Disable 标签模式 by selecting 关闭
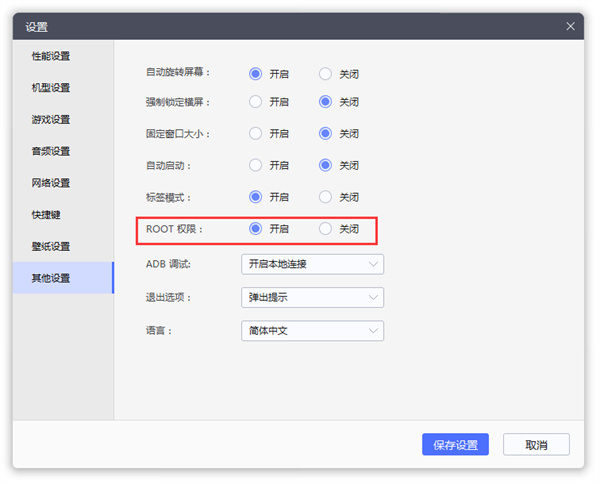 coord(325,197)
